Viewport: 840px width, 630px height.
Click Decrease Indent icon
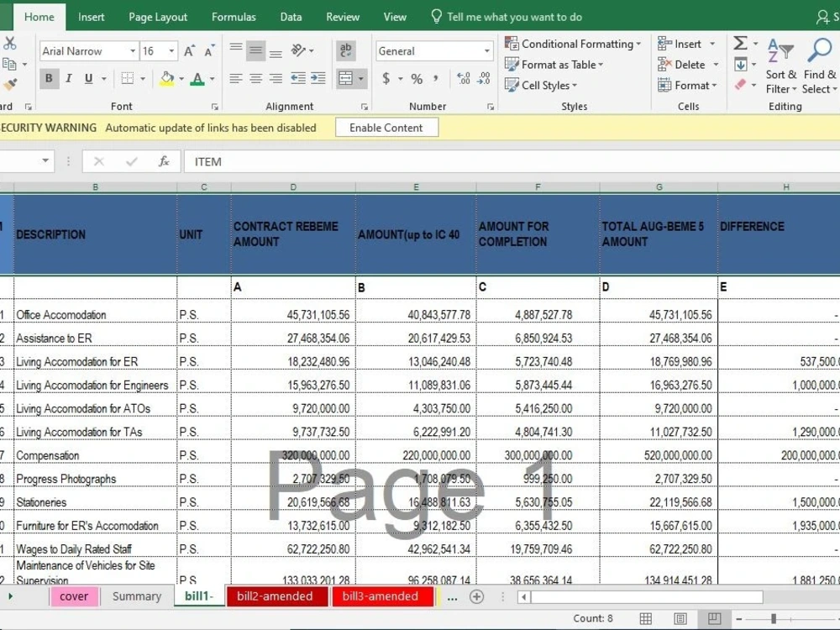(x=298, y=79)
